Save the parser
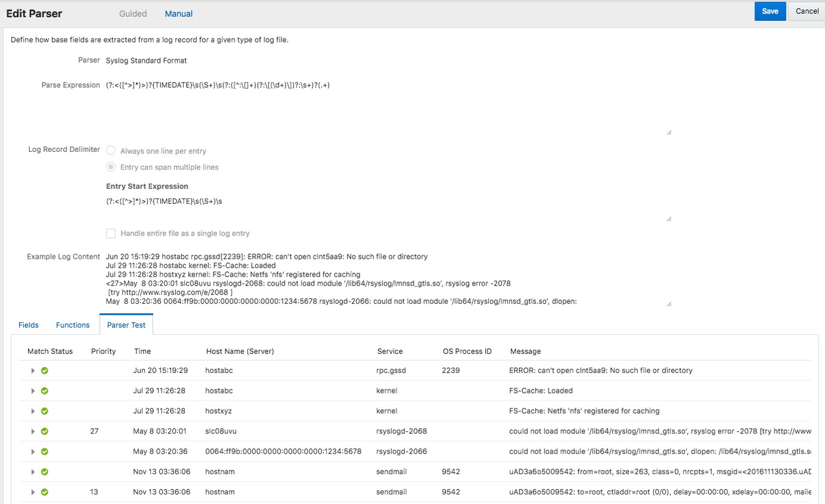 tap(770, 11)
